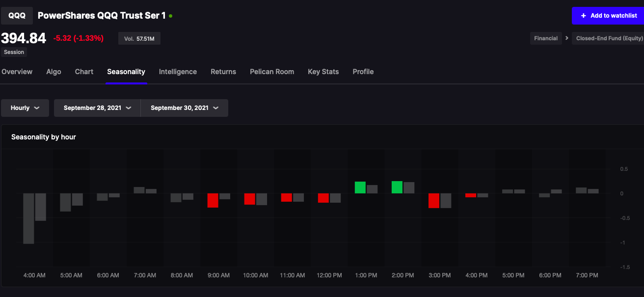Click the 9:00 AM axis label
644x297 pixels.
click(x=218, y=275)
